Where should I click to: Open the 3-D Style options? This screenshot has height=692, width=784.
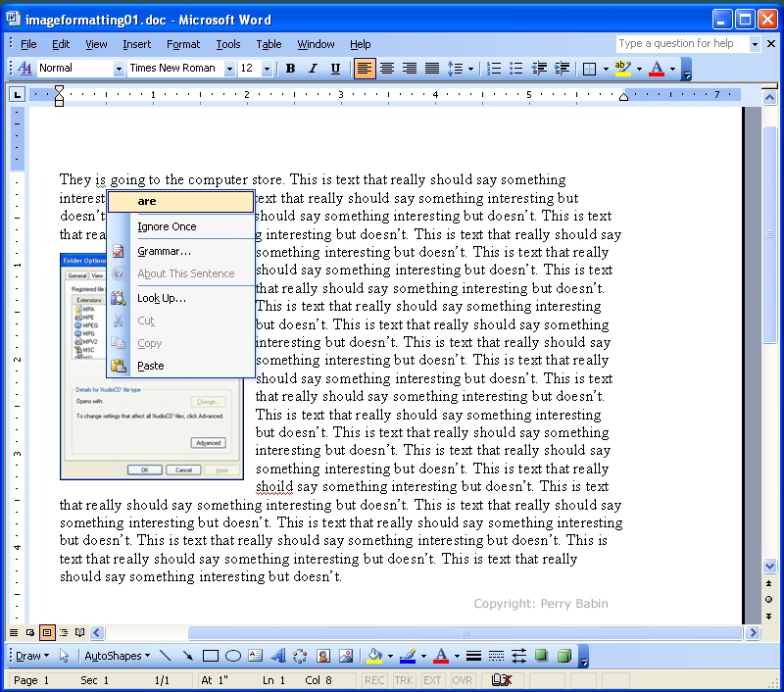(564, 656)
